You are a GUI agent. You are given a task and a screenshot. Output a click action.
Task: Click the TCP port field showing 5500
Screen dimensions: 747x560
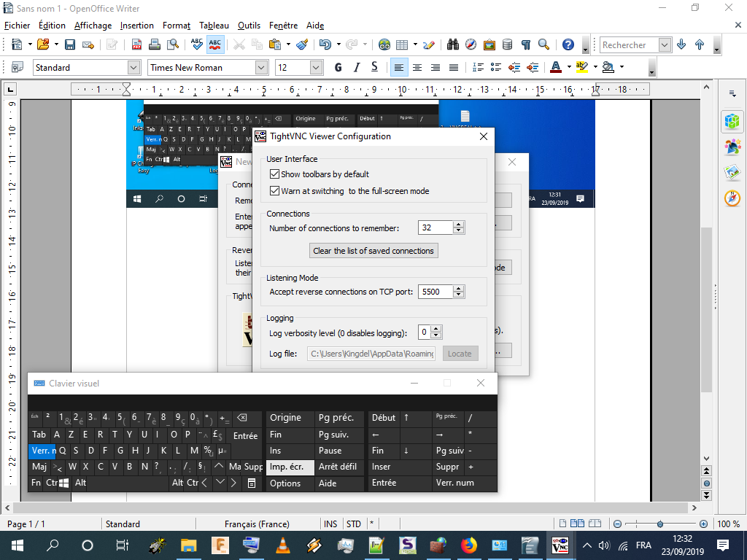pos(435,292)
